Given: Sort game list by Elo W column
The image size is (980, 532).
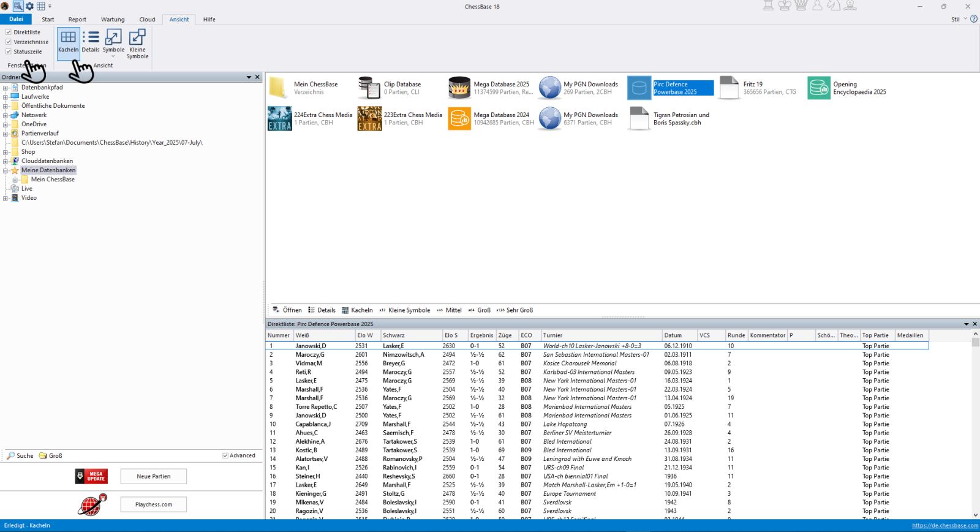Looking at the screenshot, I should pyautogui.click(x=366, y=335).
